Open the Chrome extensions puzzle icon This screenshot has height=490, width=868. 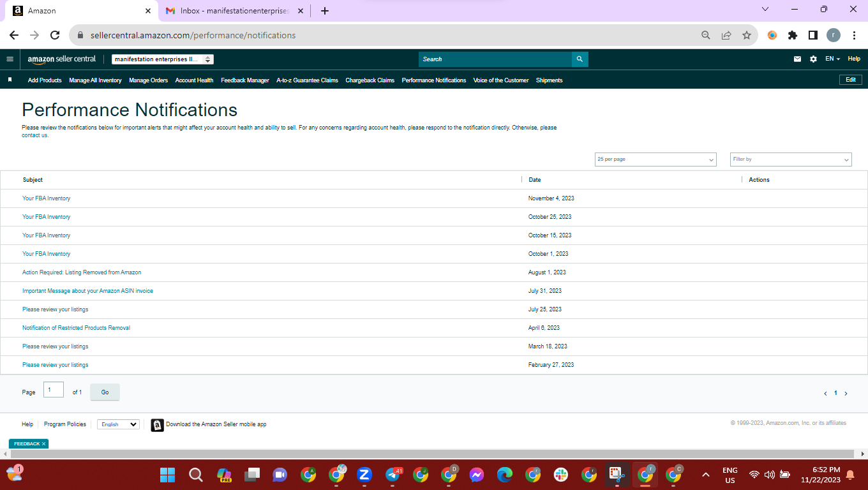click(793, 35)
